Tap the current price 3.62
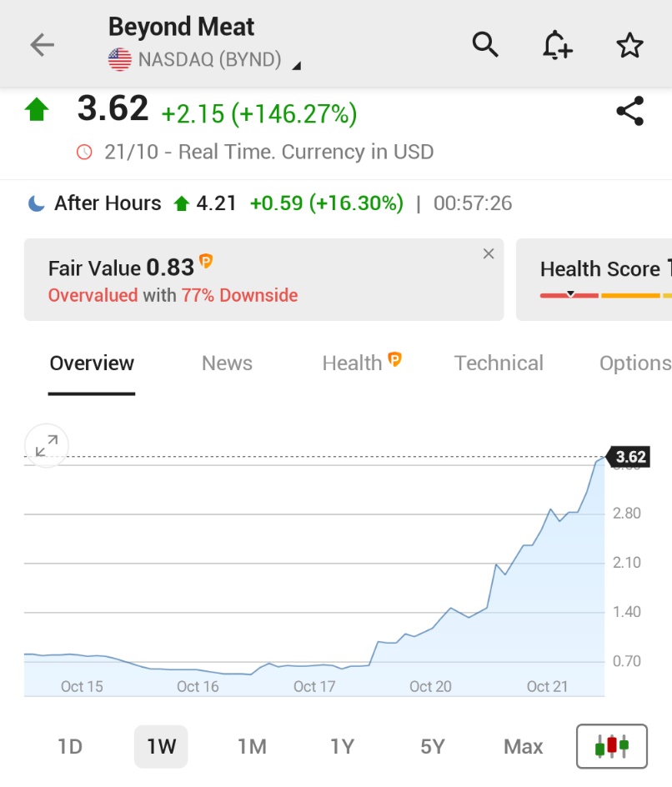 [x=113, y=108]
